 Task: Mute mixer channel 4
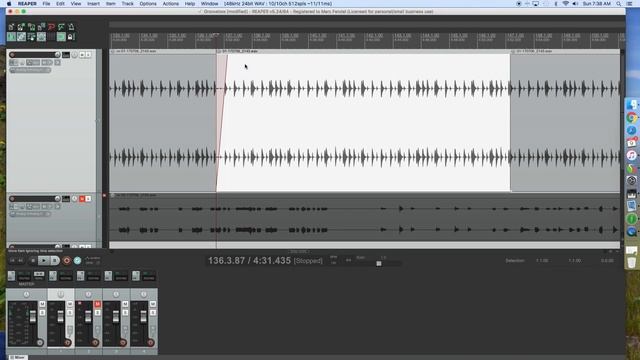[x=153, y=304]
